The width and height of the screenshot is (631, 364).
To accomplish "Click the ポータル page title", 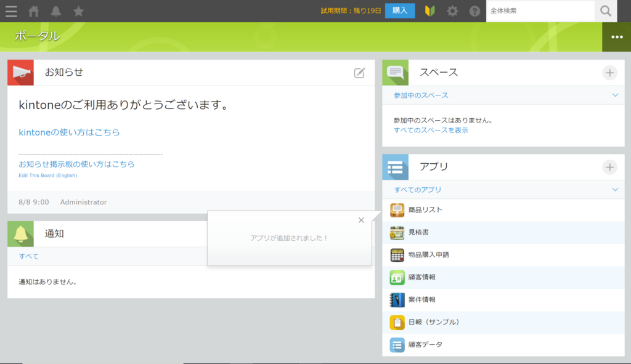I will [37, 36].
